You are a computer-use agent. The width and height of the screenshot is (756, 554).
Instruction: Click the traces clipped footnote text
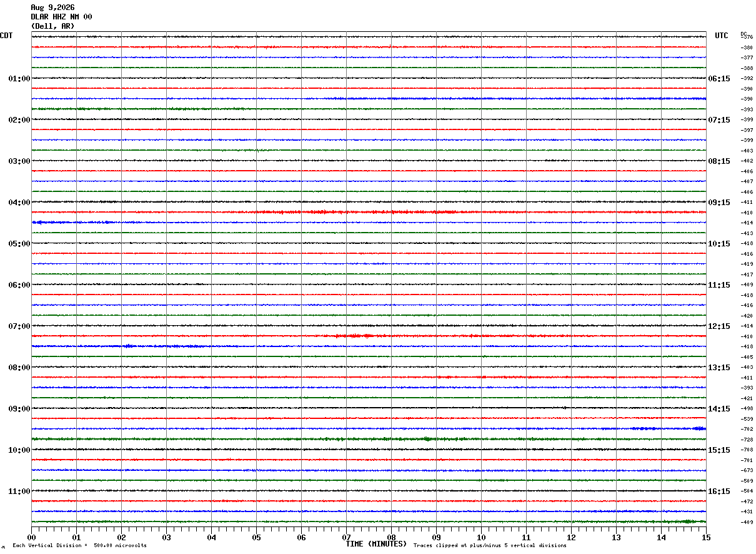[490, 546]
